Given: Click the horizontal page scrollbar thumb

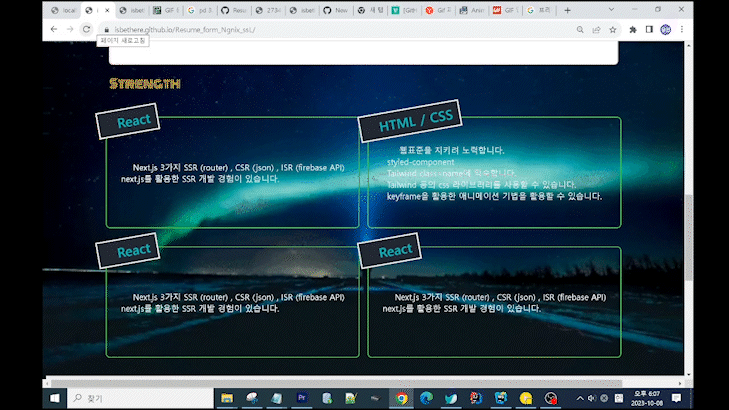Looking at the screenshot, I should (x=336, y=384).
